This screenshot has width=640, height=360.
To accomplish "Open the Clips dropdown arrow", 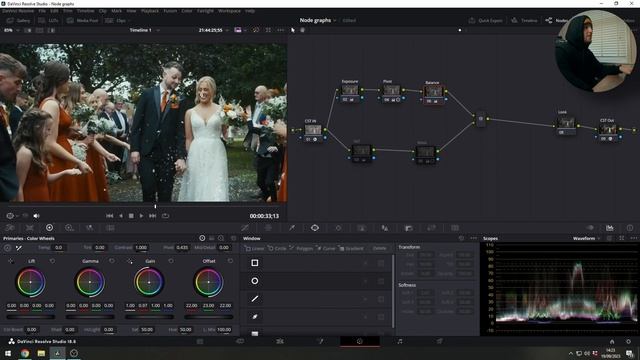I will pyautogui.click(x=129, y=20).
